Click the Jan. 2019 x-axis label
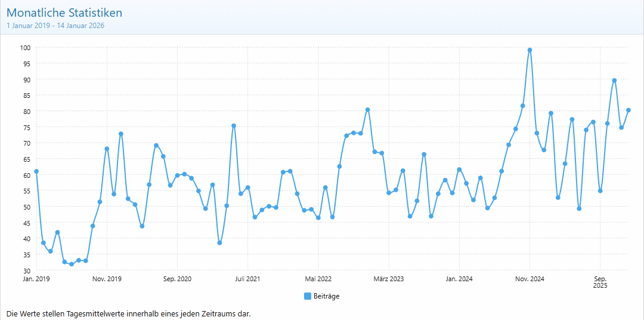Viewport: 644px width, 320px height. [x=36, y=279]
